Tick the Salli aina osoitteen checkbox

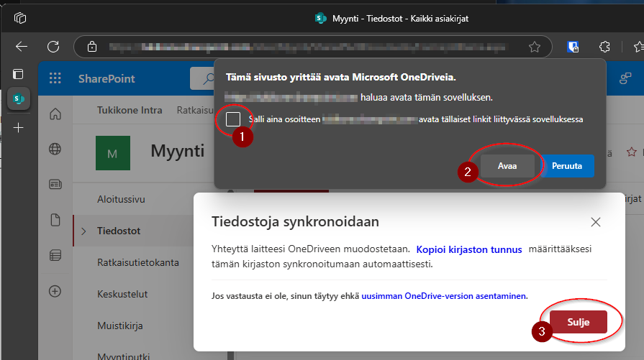(233, 119)
